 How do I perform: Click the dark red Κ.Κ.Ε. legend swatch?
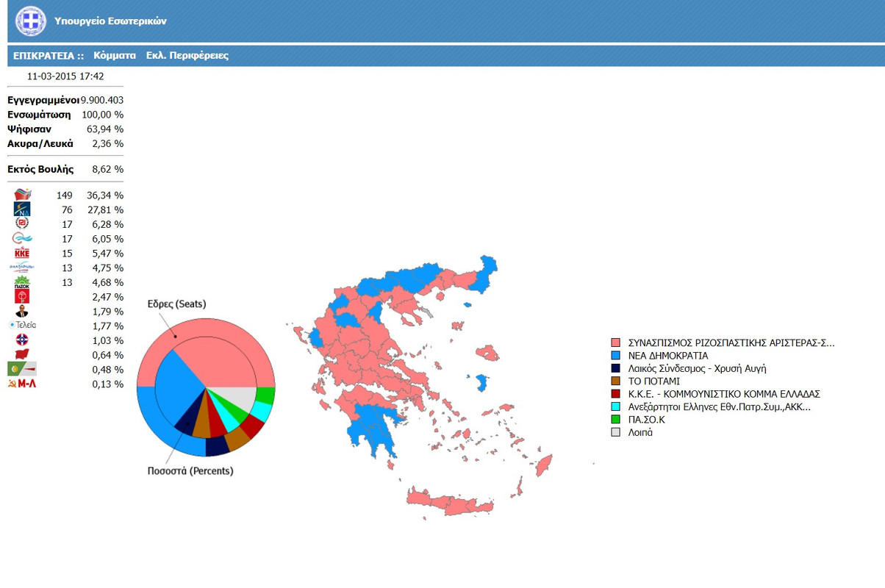(616, 395)
